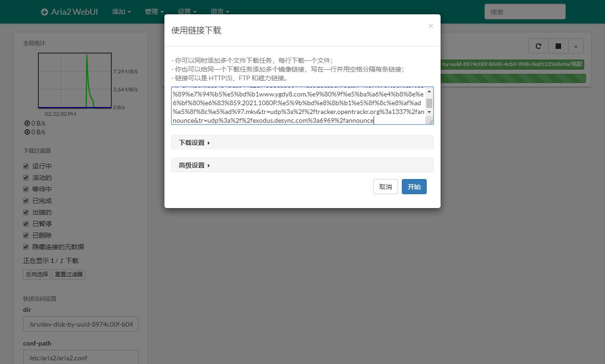This screenshot has height=364, width=605.
Task: Close the 使用链接下载 dialog with the × icon
Action: click(x=430, y=25)
